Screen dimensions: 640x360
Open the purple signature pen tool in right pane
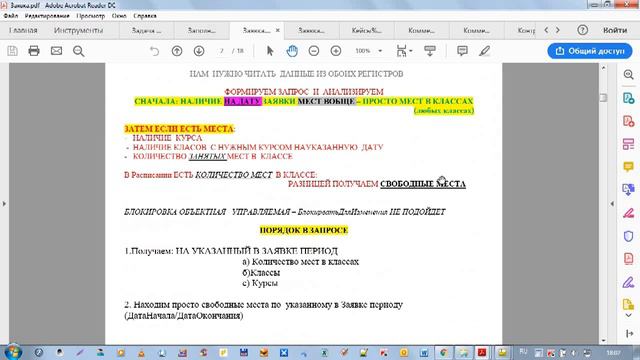(629, 282)
